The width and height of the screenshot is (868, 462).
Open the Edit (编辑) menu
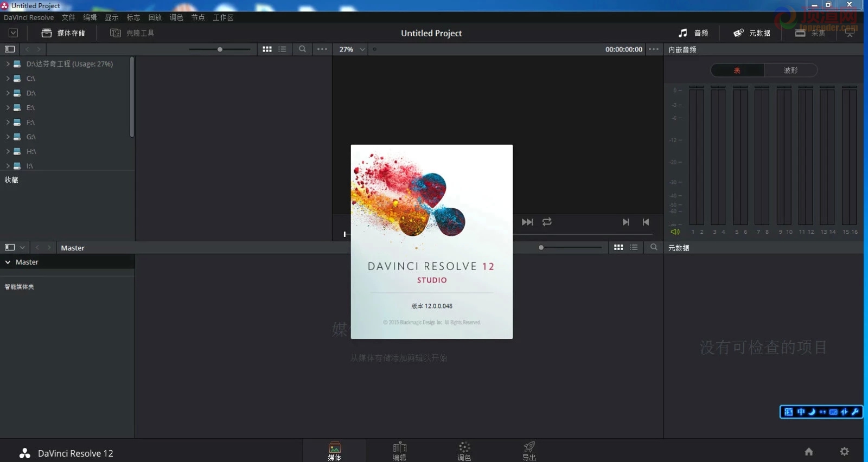pyautogui.click(x=90, y=17)
